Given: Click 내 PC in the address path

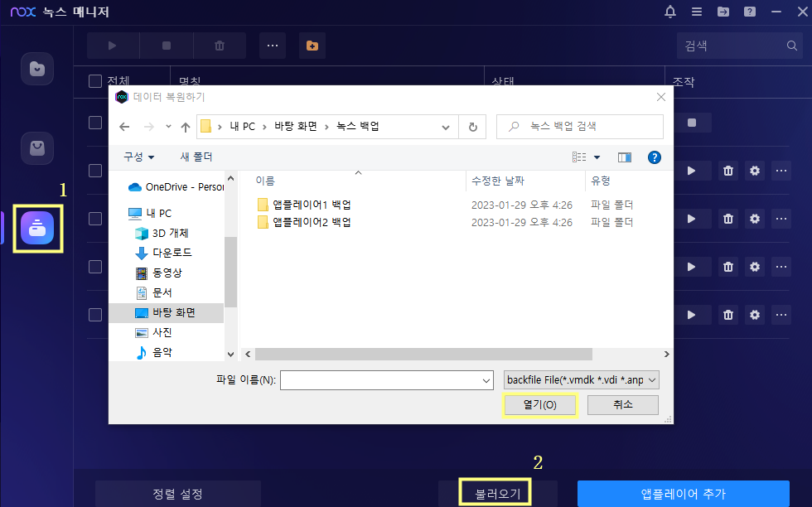Looking at the screenshot, I should (242, 127).
